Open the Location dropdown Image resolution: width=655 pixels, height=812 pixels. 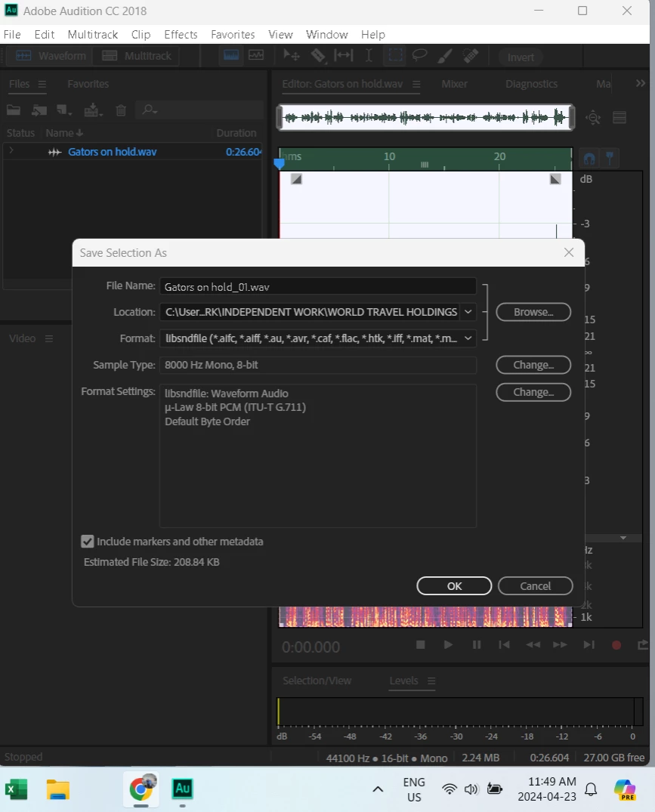pyautogui.click(x=468, y=312)
